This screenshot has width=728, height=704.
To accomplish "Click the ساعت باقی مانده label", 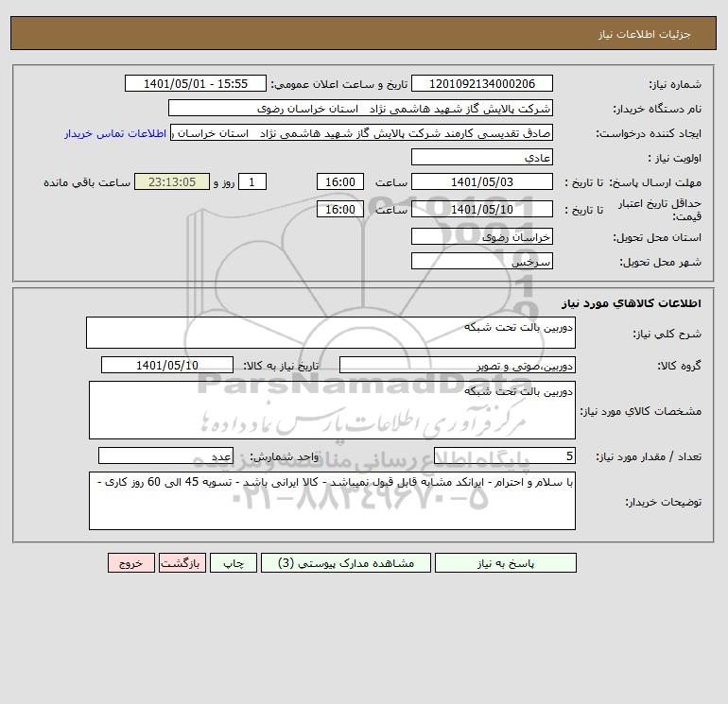I will click(87, 182).
